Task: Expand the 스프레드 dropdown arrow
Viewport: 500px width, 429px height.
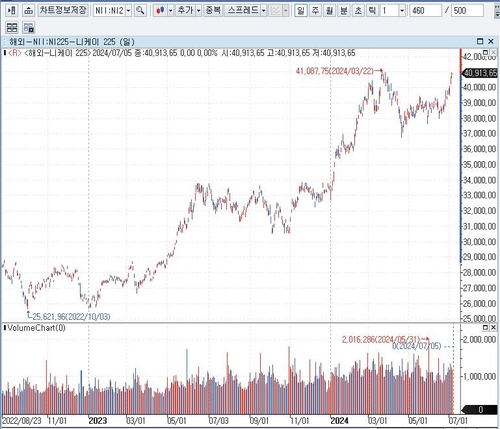Action: coord(263,11)
